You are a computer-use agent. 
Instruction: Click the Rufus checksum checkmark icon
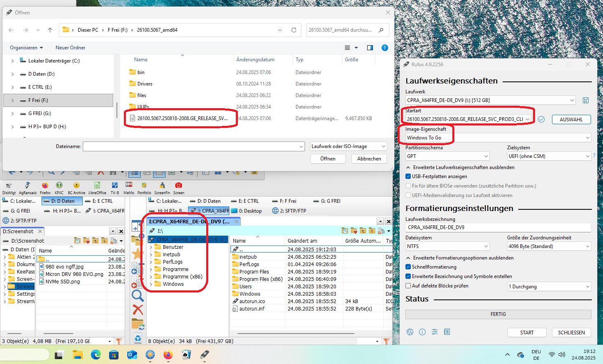541,119
